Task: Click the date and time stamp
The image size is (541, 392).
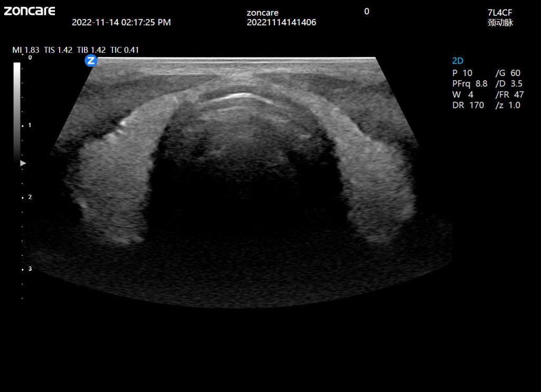Action: pos(121,22)
